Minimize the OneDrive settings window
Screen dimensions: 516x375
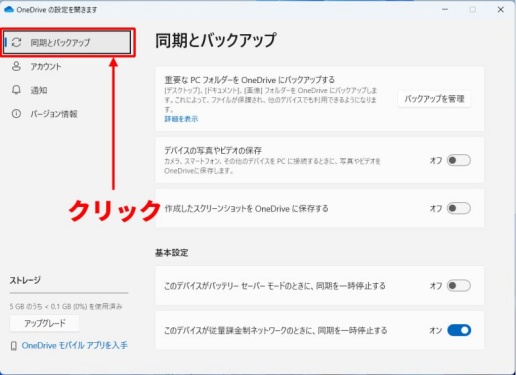[445, 10]
